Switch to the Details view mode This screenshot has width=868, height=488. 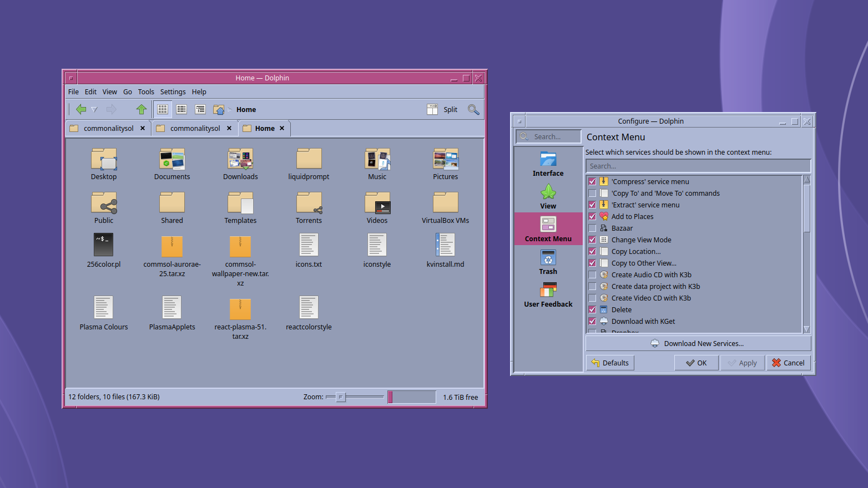tap(200, 109)
